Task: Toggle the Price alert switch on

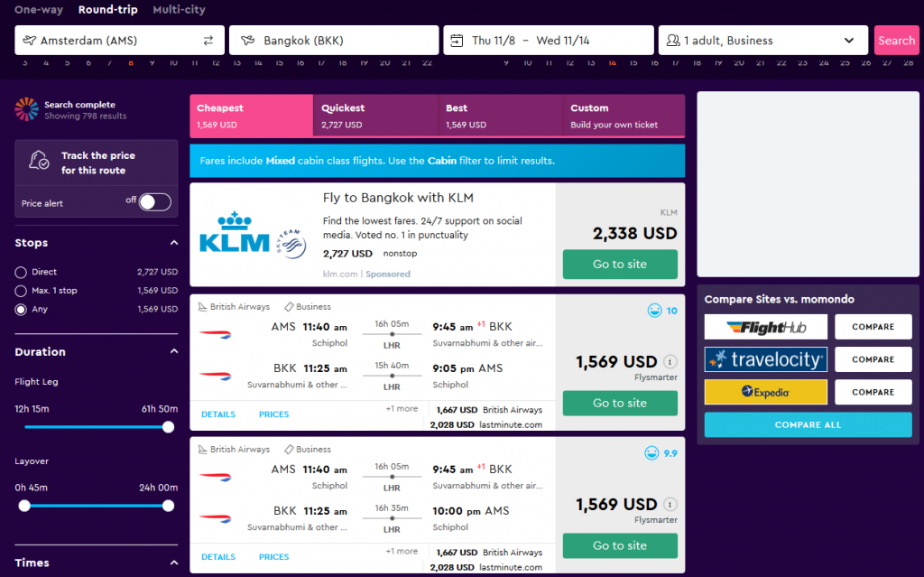Action: (x=155, y=202)
